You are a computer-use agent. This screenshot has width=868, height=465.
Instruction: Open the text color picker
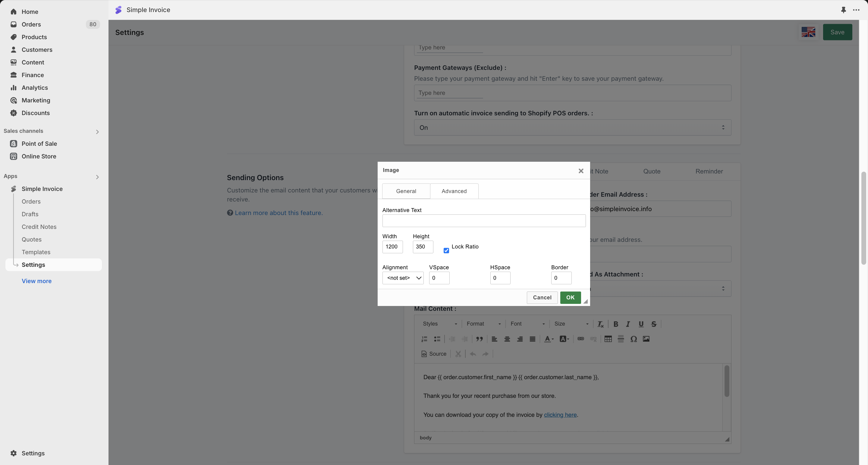(x=549, y=339)
